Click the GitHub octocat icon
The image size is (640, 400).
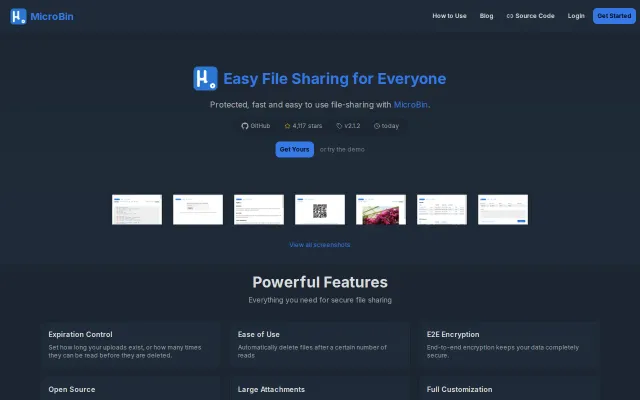click(244, 126)
